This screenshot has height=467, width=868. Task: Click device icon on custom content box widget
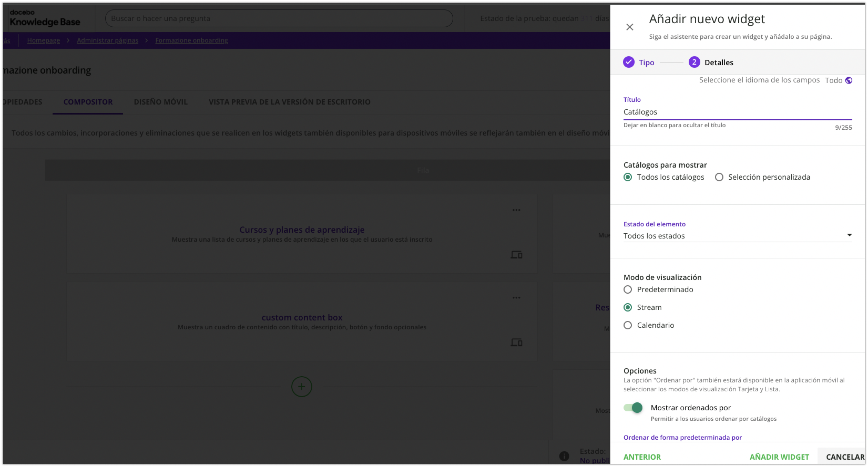(x=516, y=343)
